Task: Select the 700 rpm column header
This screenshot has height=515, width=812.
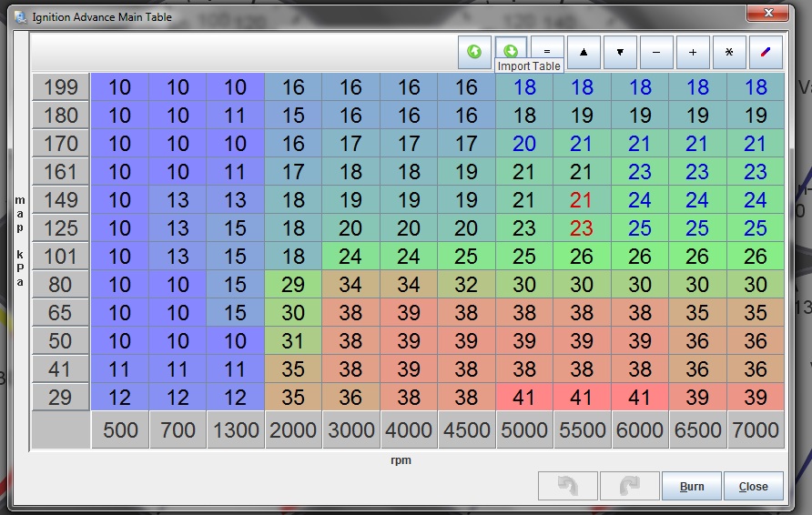Action: [x=178, y=429]
